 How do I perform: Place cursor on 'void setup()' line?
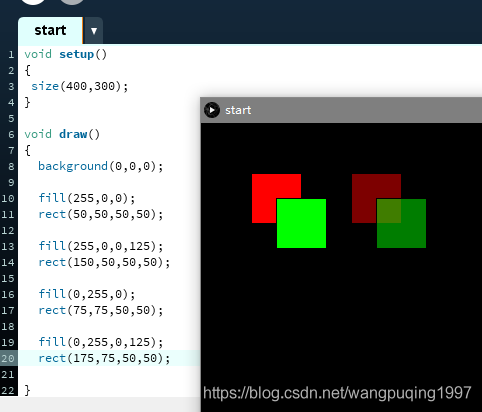click(x=66, y=54)
